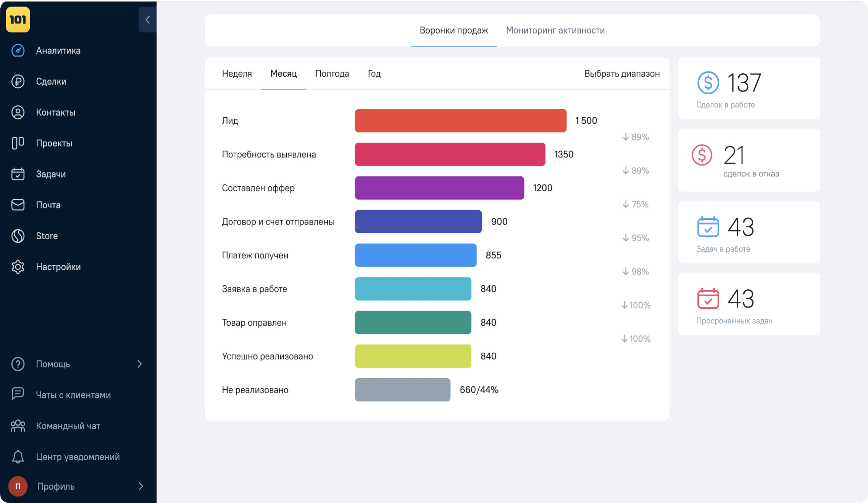Open Настройки menu label
Image resolution: width=868 pixels, height=503 pixels.
click(x=58, y=267)
